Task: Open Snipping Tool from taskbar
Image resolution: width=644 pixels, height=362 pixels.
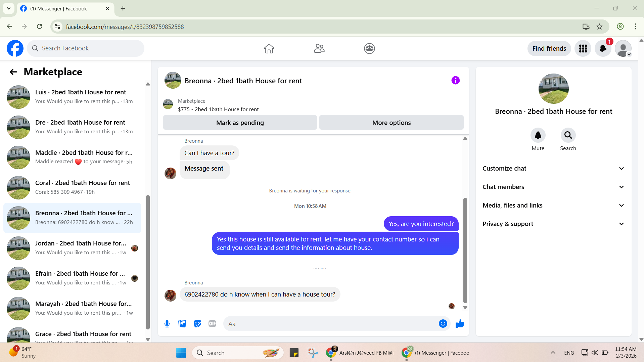Action: coord(313,353)
